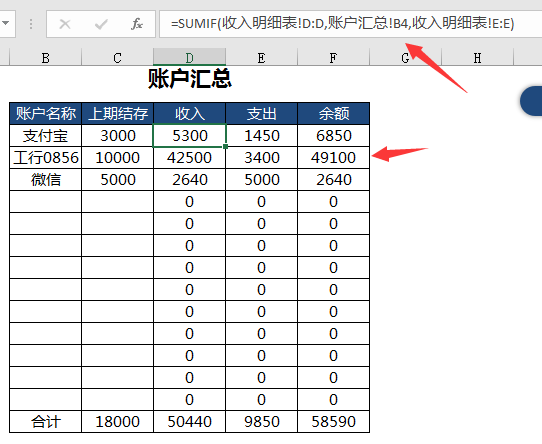Image resolution: width=542 pixels, height=444 pixels.
Task: Select the 2640 cell in 微信 收入
Action: pyautogui.click(x=189, y=179)
